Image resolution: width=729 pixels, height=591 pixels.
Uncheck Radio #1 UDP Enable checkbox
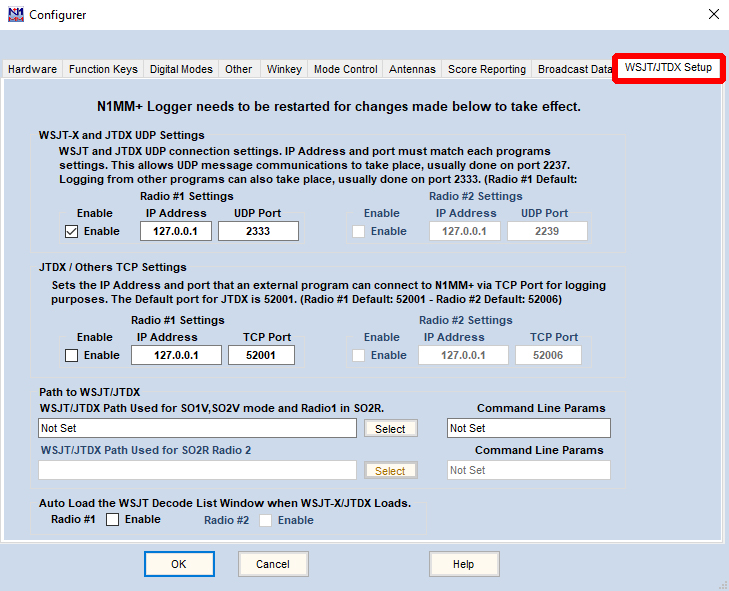coord(71,232)
